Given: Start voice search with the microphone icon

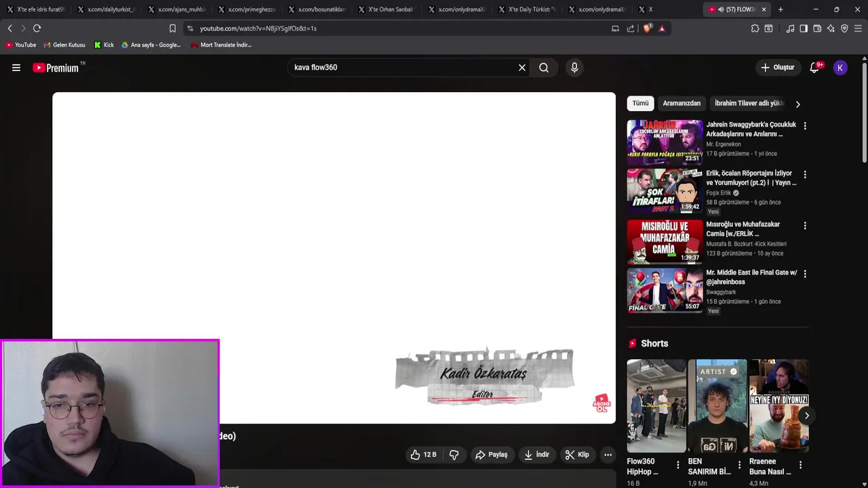Looking at the screenshot, I should tap(574, 68).
